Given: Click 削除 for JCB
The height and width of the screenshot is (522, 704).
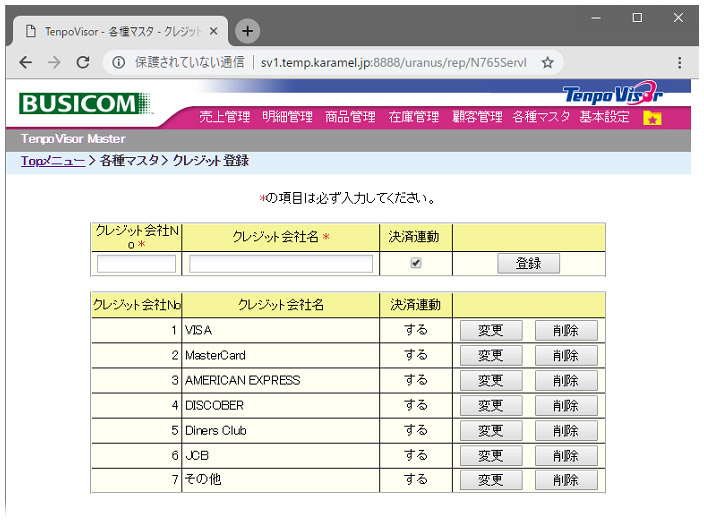Looking at the screenshot, I should pyautogui.click(x=566, y=456).
